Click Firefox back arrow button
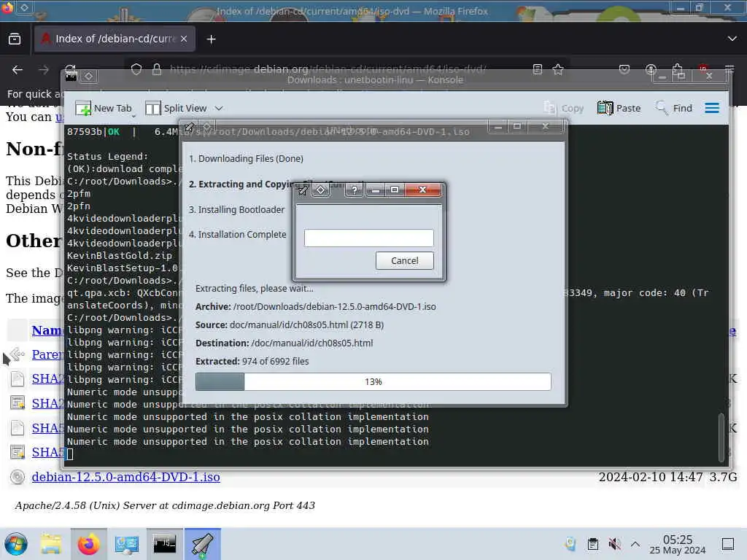This screenshot has width=747, height=560. (x=18, y=70)
